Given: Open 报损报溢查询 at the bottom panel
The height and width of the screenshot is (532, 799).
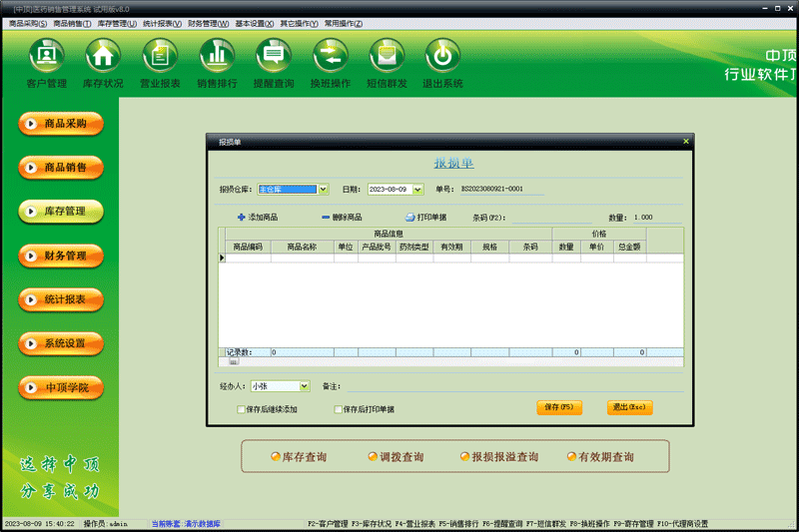Looking at the screenshot, I should click(x=499, y=457).
